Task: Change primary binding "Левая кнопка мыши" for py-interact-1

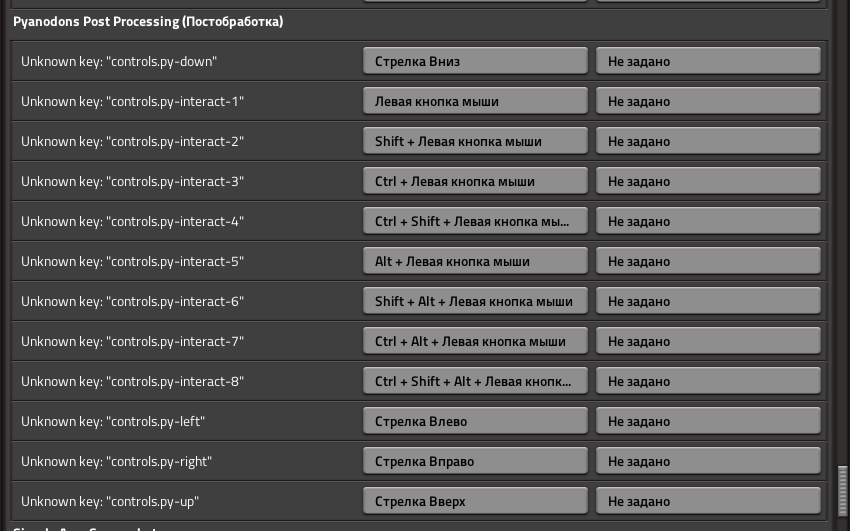Action: point(475,101)
